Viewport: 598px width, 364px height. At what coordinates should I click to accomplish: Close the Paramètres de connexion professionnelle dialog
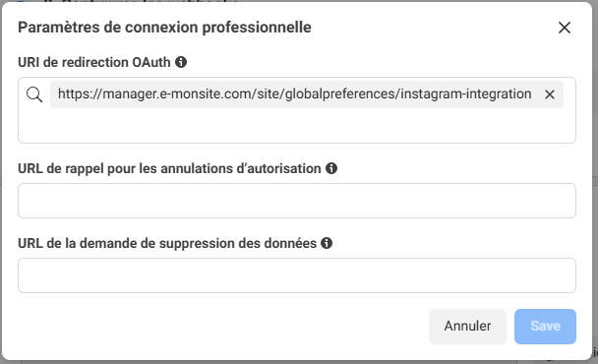point(564,28)
